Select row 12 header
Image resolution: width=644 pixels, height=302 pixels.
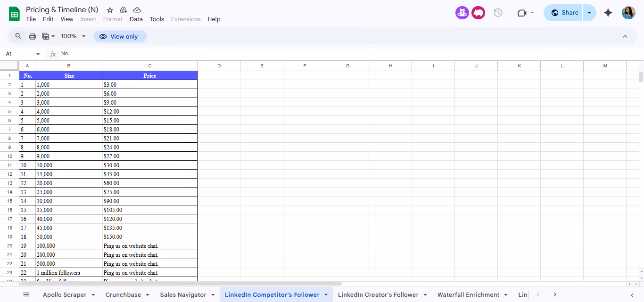coord(9,174)
